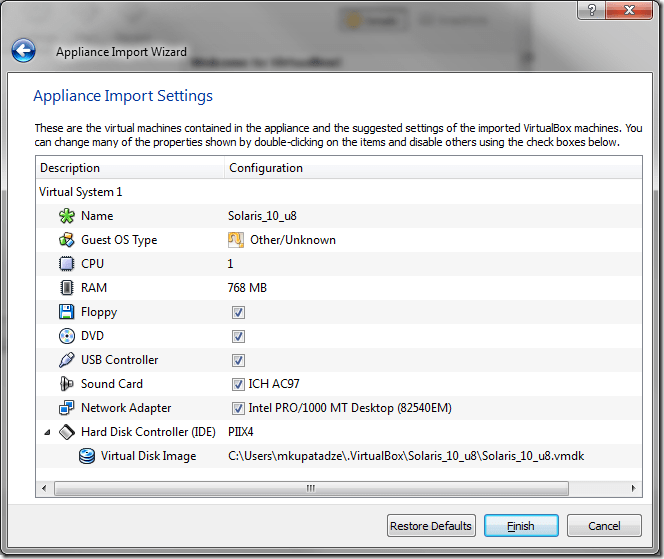Screen dimensions: 664x559
Task: Click the Hard Disk Controller icon
Action: pyautogui.click(x=66, y=432)
